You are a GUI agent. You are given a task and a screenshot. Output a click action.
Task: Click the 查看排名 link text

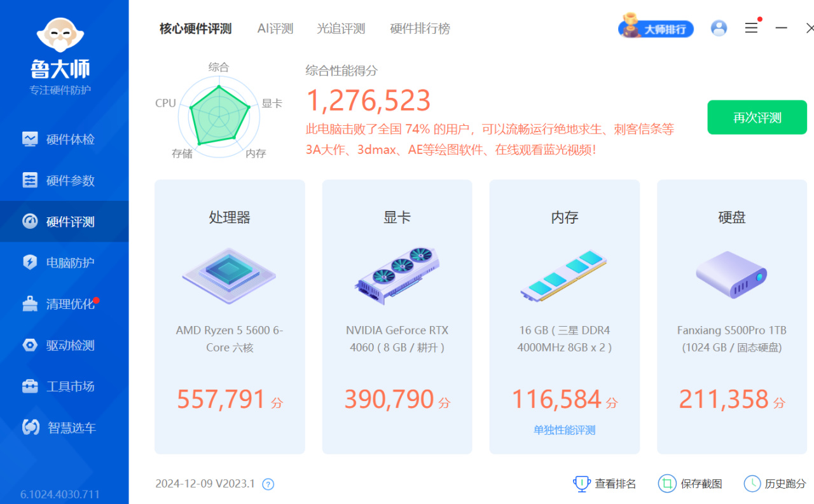[615, 484]
